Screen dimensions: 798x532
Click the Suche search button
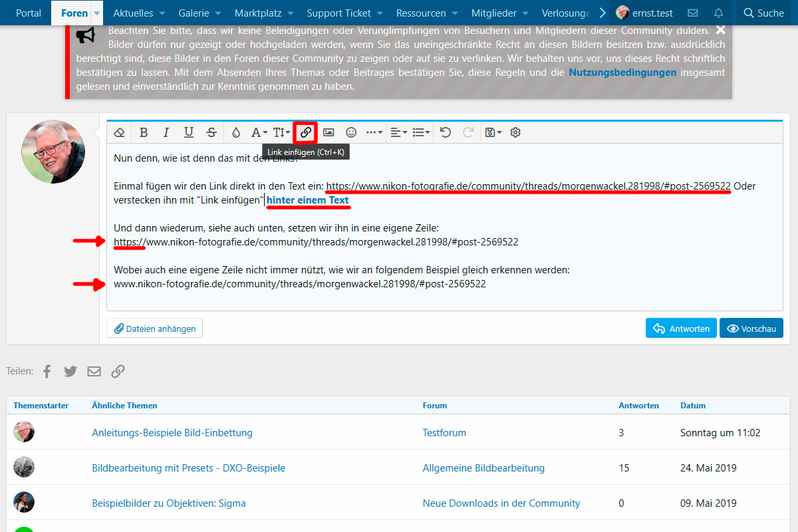click(764, 13)
